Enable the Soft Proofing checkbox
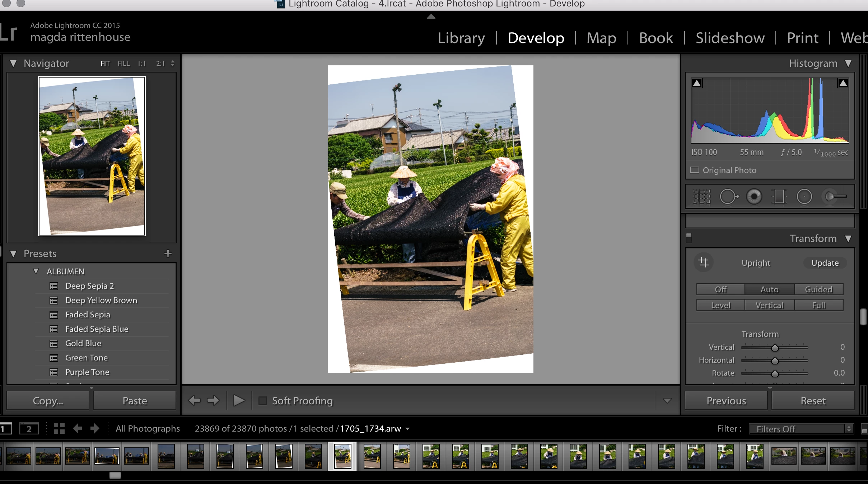Image resolution: width=868 pixels, height=484 pixels. [x=263, y=400]
